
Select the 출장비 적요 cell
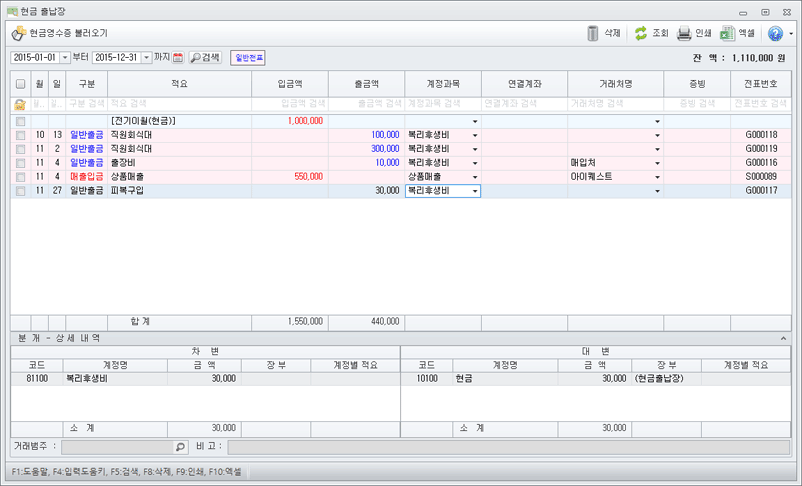coord(180,163)
